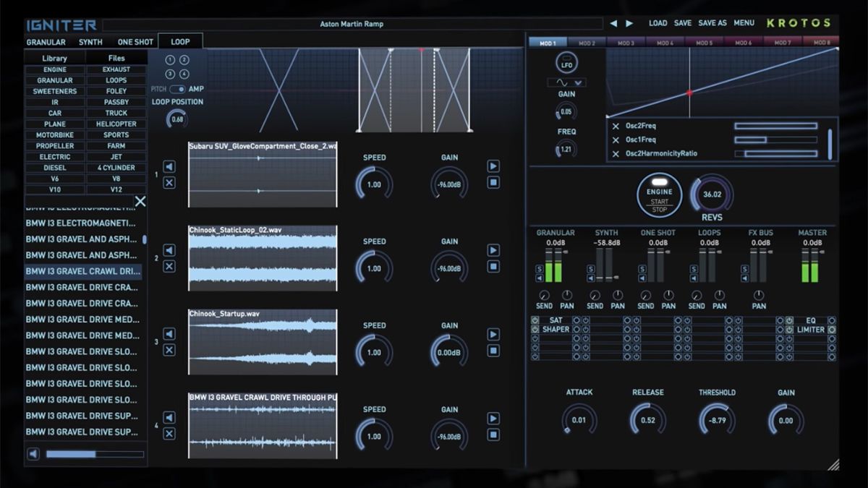
Task: Select the MOD 3 modulation tab
Action: coord(626,43)
